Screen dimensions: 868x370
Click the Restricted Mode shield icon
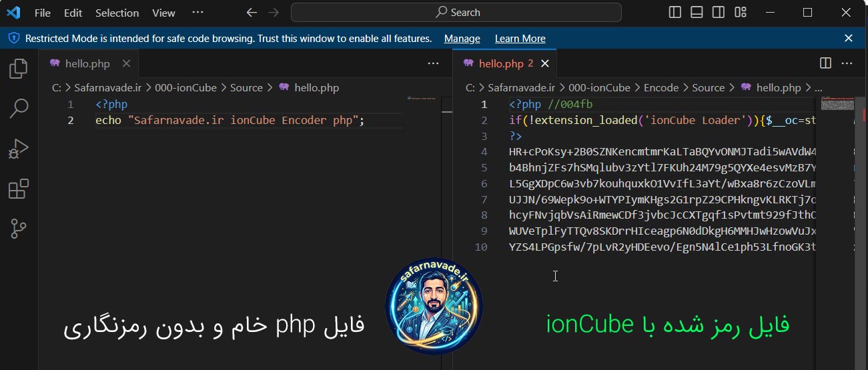[x=14, y=39]
